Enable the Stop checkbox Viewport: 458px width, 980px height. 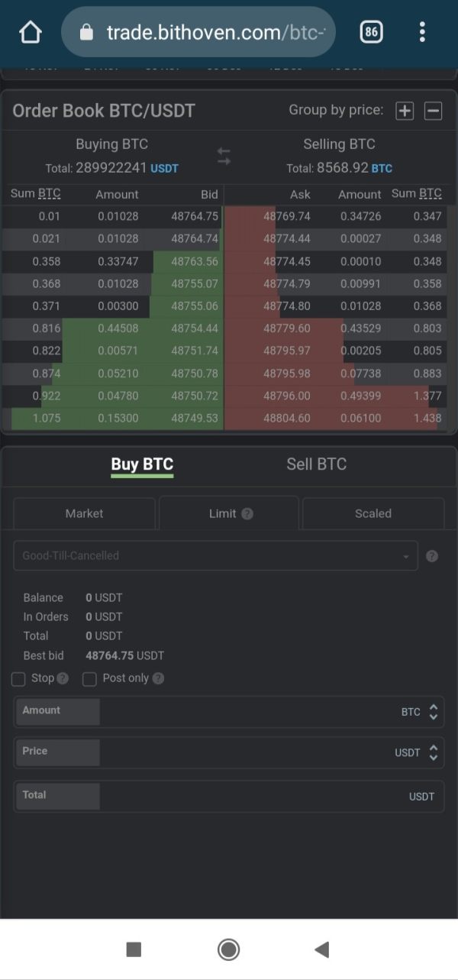click(19, 679)
